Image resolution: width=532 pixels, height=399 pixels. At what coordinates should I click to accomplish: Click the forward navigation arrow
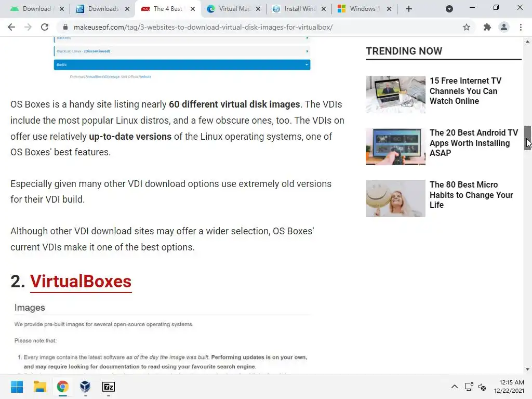click(28, 27)
